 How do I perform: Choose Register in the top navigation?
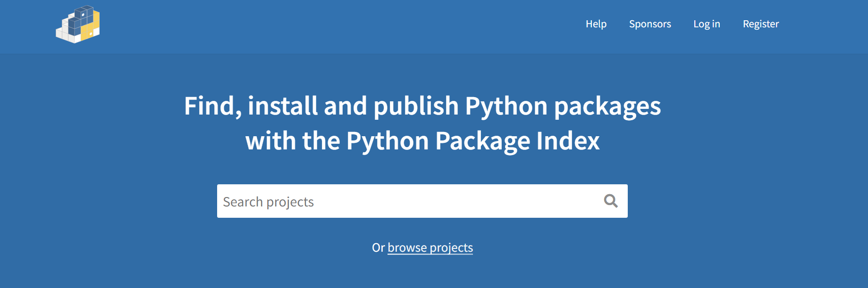click(760, 24)
